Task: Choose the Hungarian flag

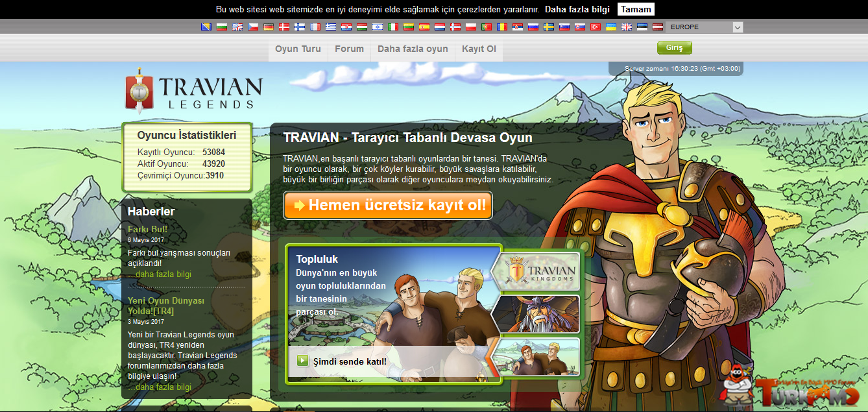Action: 362,27
